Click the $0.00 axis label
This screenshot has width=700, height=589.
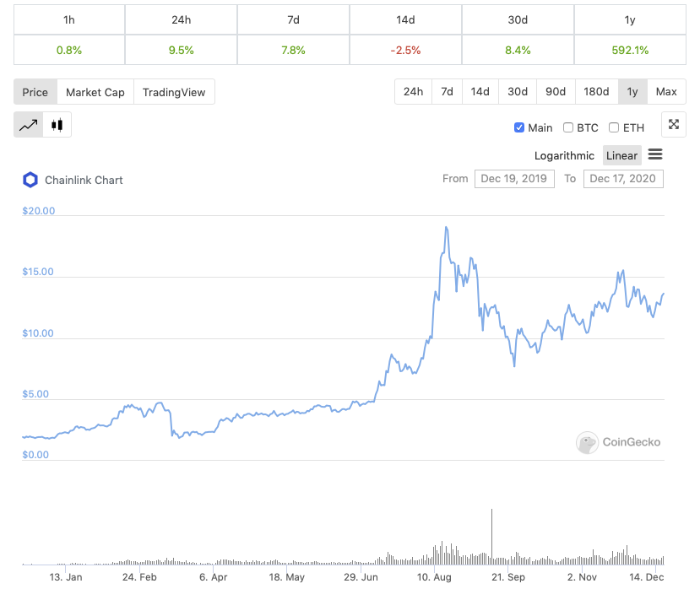click(x=35, y=455)
